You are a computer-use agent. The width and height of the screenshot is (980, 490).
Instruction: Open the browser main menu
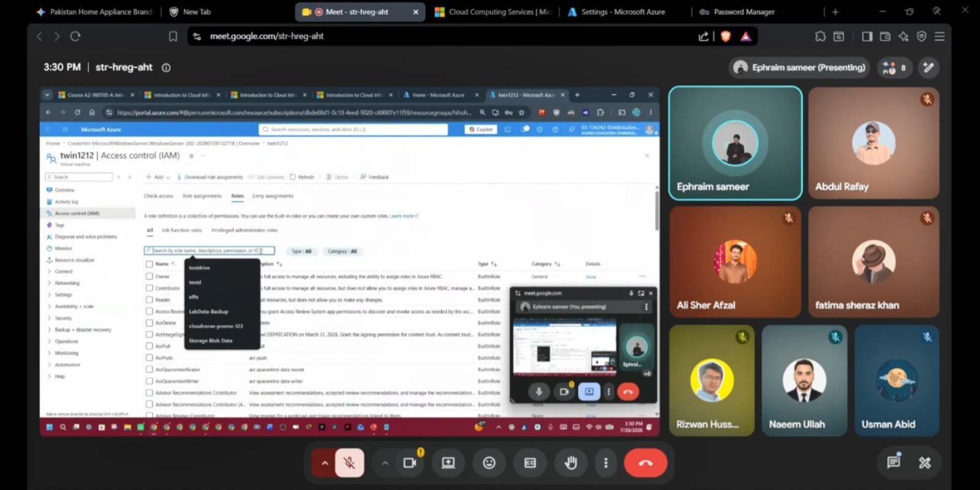point(940,36)
